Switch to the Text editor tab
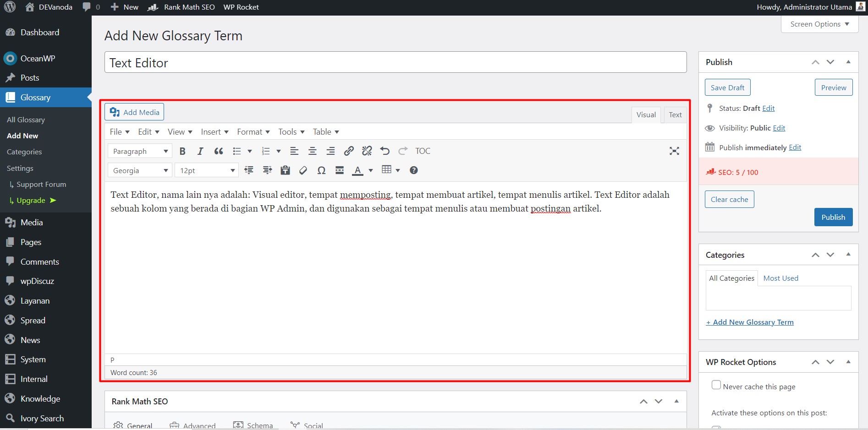Viewport: 868px width, 430px height. [675, 115]
